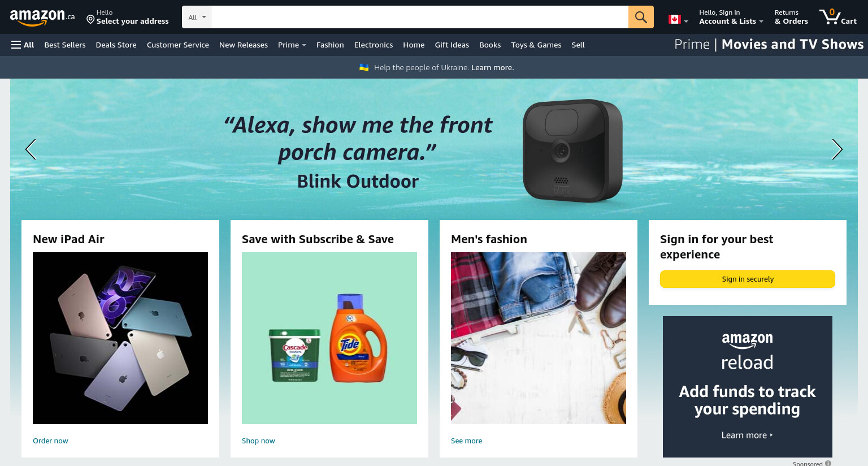
Task: Go to previous banner slide arrow
Action: click(31, 149)
